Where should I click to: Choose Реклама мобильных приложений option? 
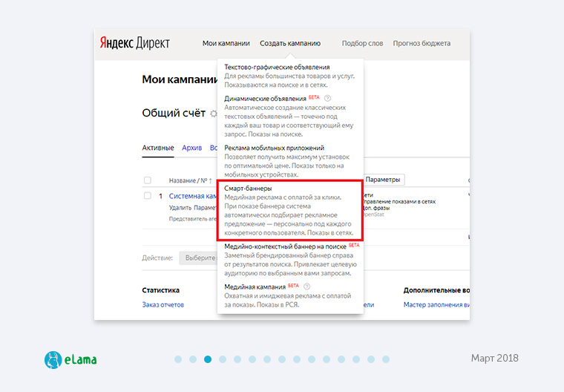(274, 148)
